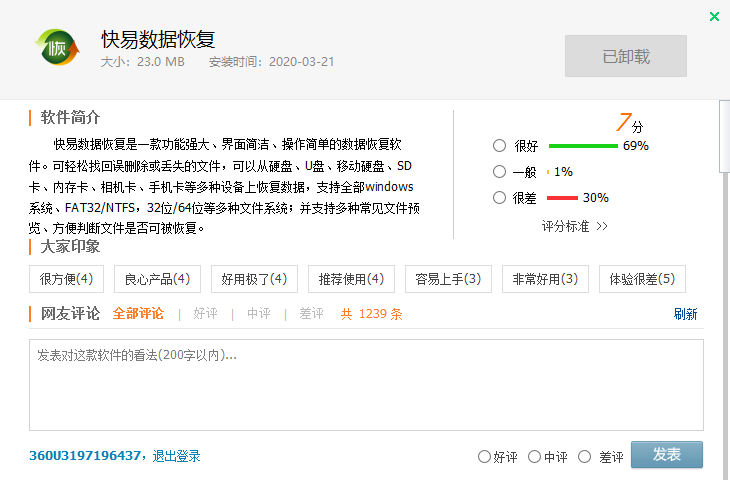Image resolution: width=730 pixels, height=480 pixels.
Task: Click 退出登录 link
Action: [176, 456]
